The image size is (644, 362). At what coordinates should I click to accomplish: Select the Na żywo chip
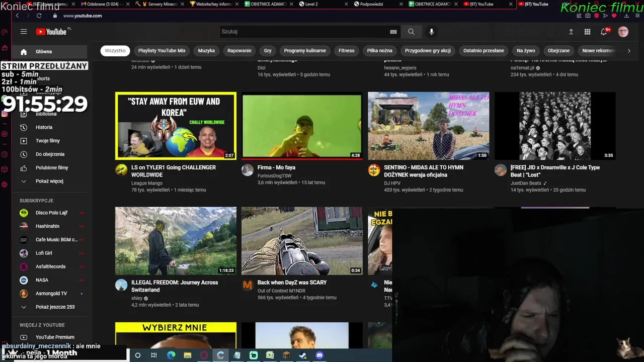click(526, 51)
